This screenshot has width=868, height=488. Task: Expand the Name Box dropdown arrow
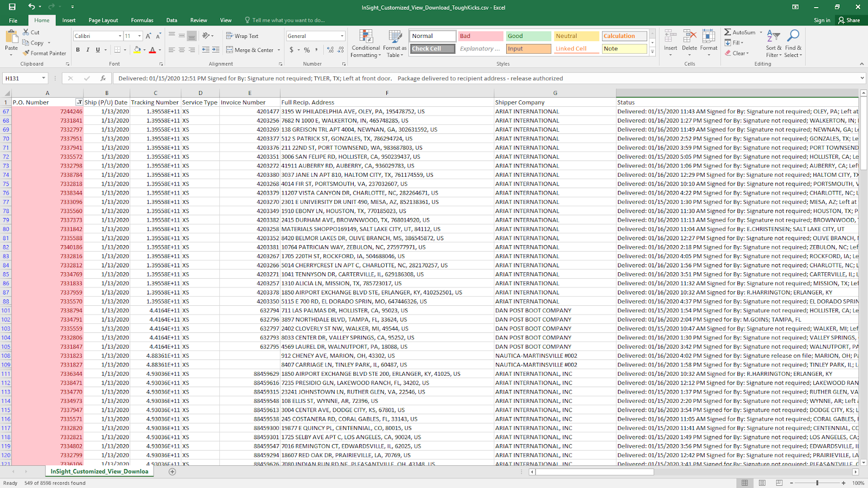point(43,79)
